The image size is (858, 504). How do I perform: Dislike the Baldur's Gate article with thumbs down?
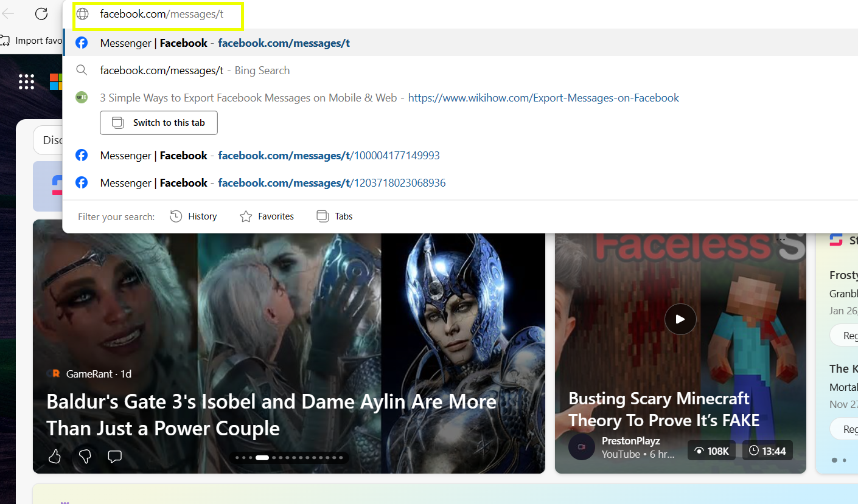click(x=85, y=457)
